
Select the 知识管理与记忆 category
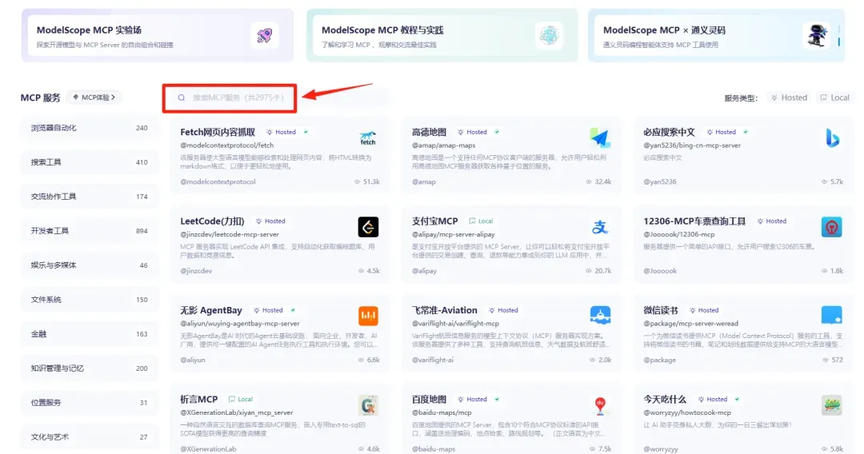pyautogui.click(x=89, y=369)
